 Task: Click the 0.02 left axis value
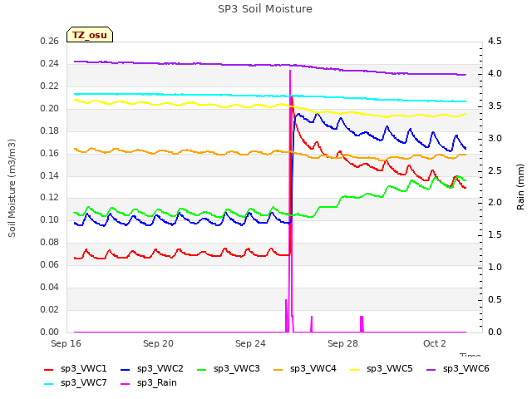coord(50,309)
